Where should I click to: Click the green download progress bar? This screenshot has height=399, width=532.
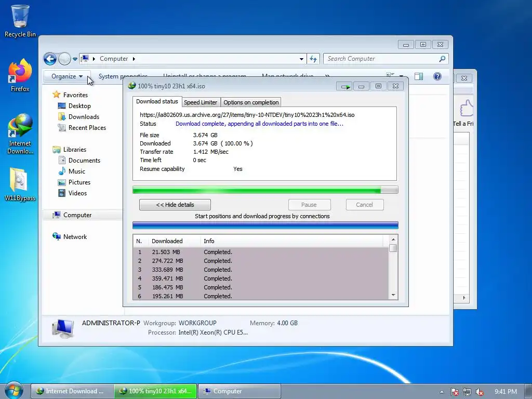pyautogui.click(x=265, y=190)
